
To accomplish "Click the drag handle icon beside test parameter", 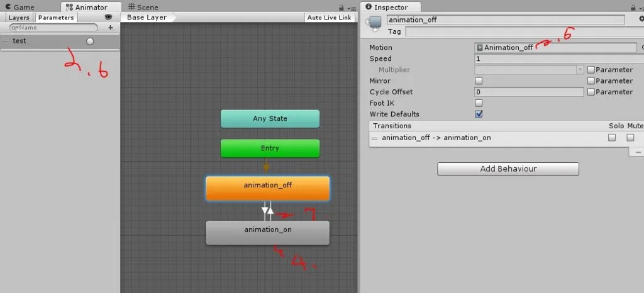I will [x=6, y=41].
